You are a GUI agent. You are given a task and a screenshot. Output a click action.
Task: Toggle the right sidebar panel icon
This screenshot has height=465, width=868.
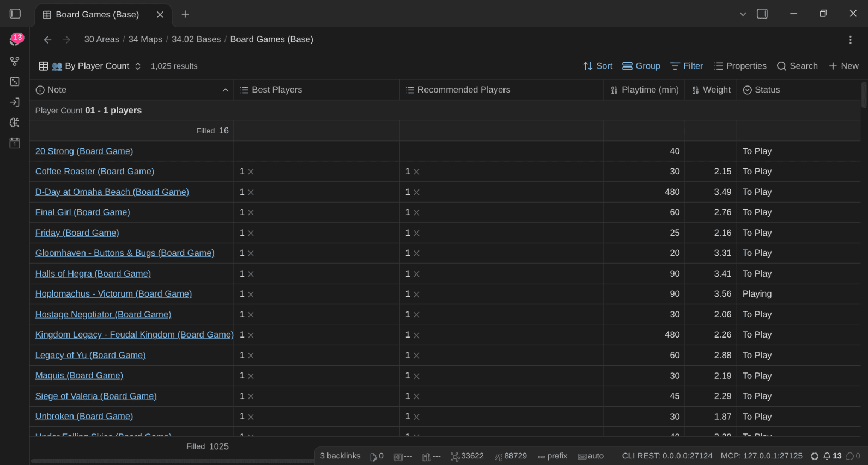pyautogui.click(x=762, y=14)
